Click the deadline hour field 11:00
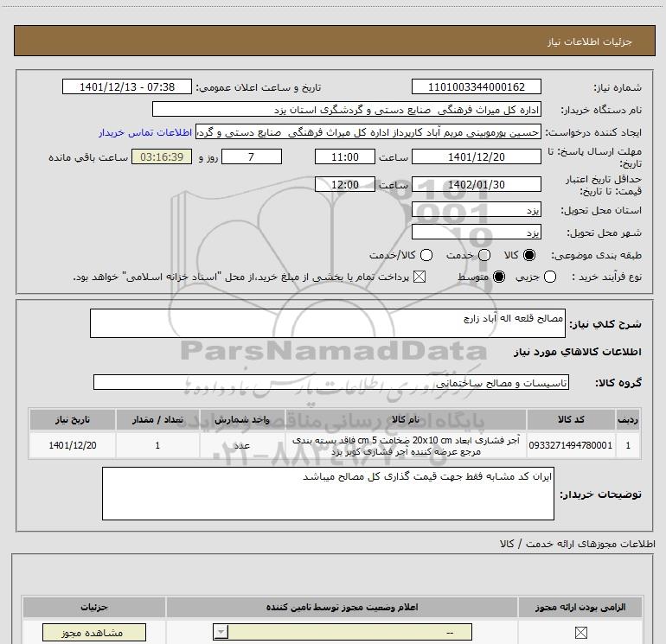The height and width of the screenshot is (644, 666). click(x=345, y=156)
